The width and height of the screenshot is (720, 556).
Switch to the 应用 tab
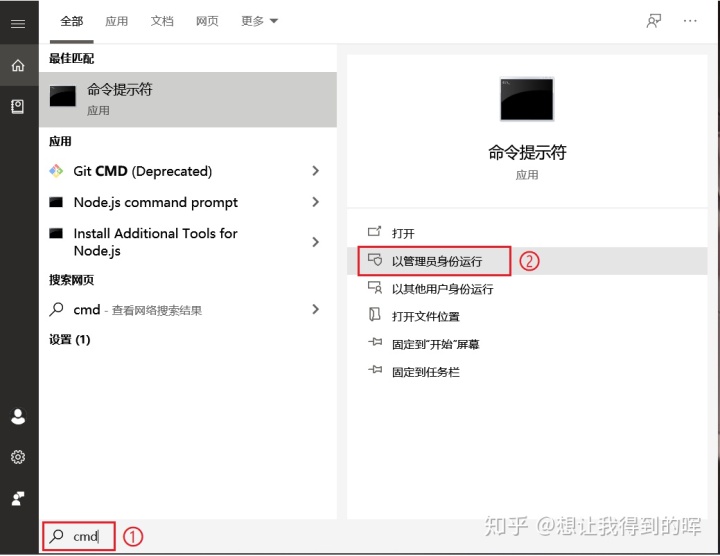pyautogui.click(x=116, y=21)
